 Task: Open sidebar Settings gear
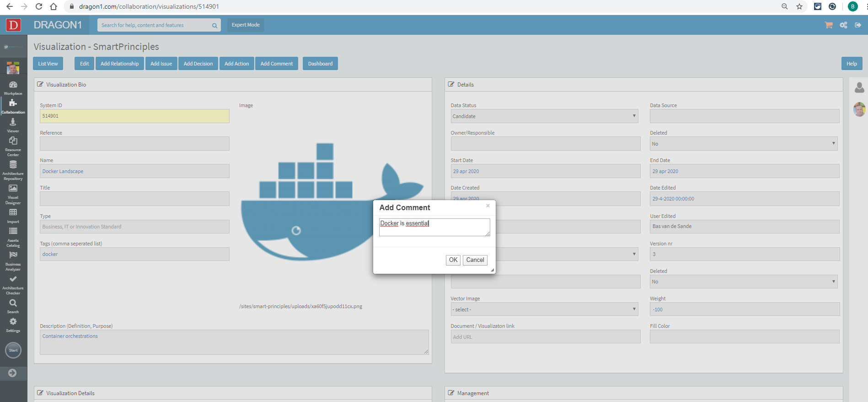13,324
